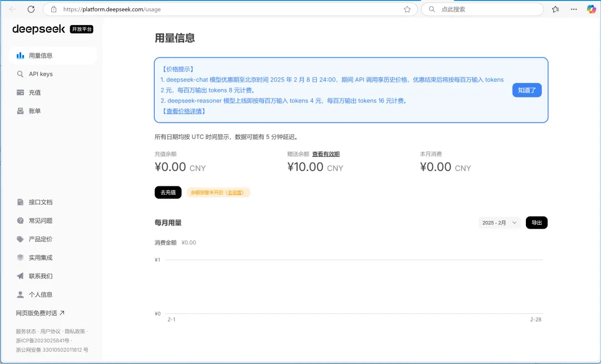
Task: Click the paper plane icon beside 联系我们
Action: coord(21,276)
